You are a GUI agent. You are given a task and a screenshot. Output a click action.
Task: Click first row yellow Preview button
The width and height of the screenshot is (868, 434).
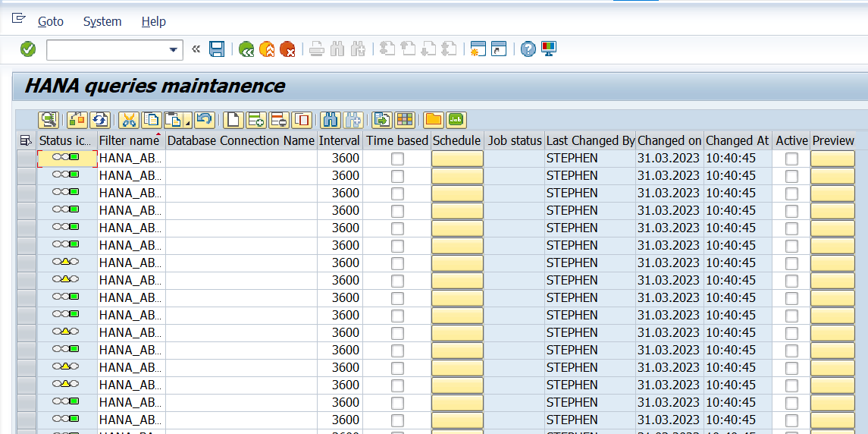tap(832, 159)
